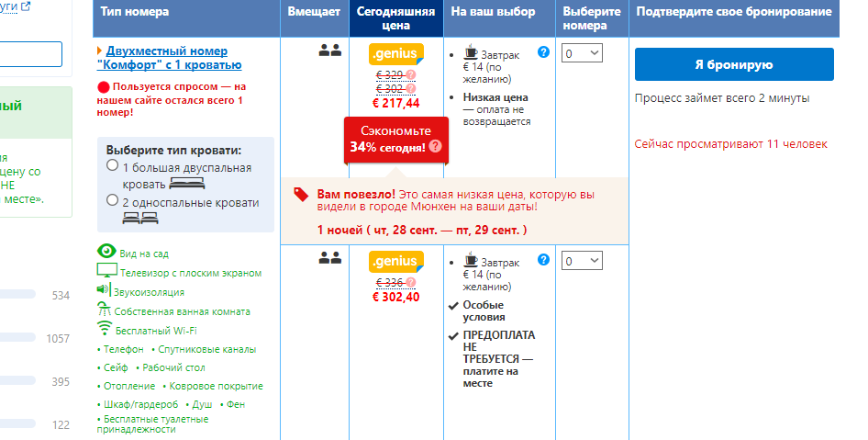Click the green eye icon for garden view
Image resolution: width=868 pixels, height=440 pixels.
click(106, 251)
